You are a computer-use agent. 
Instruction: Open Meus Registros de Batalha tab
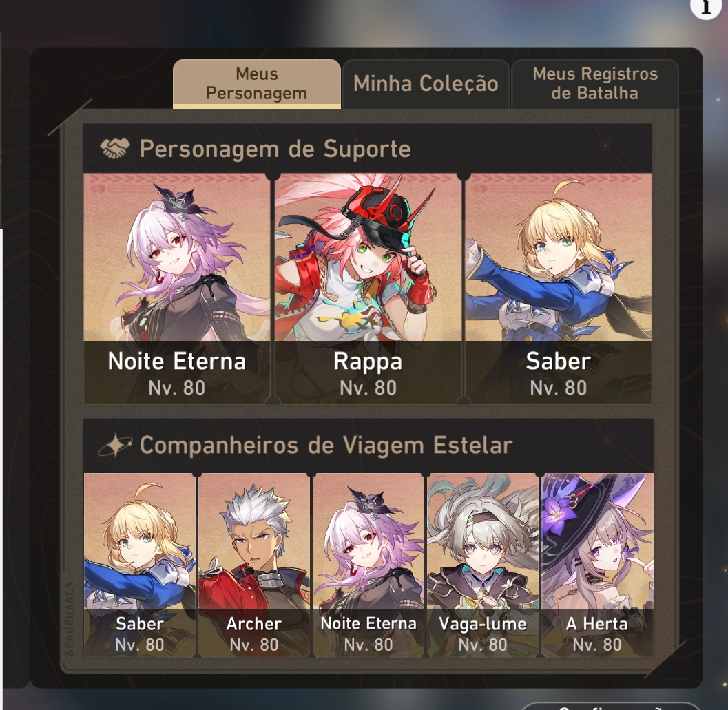595,83
